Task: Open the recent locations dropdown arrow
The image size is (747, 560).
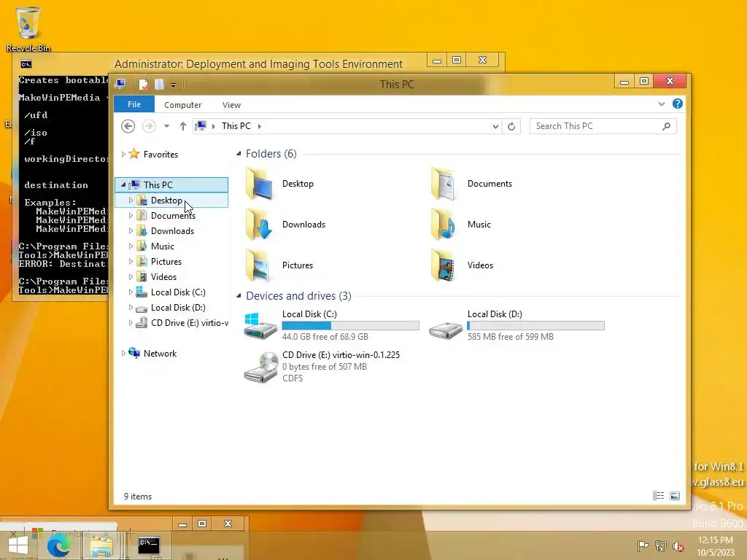Action: click(x=166, y=126)
